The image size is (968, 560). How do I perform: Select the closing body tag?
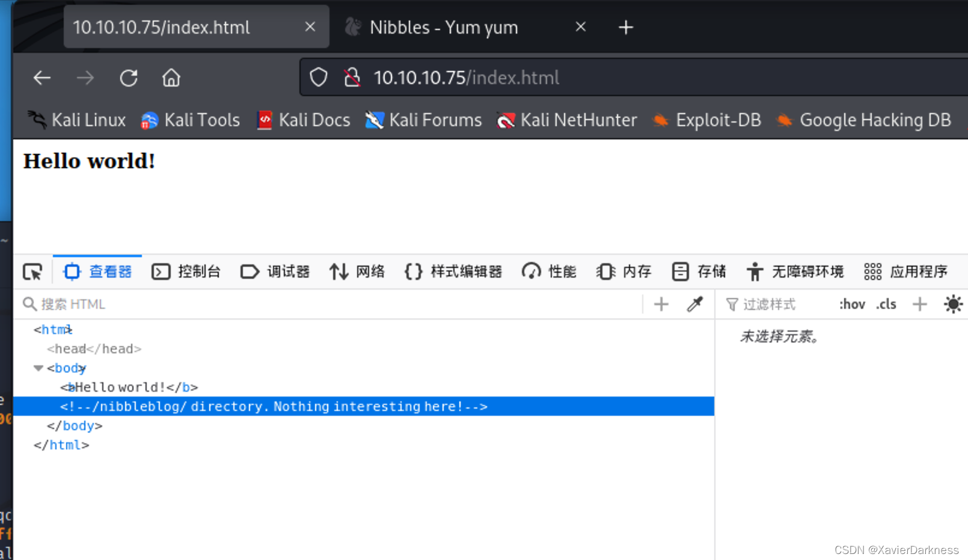point(75,425)
